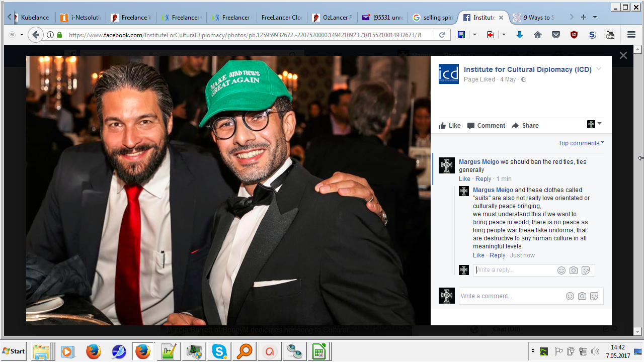Click the YouTube toolbar icon

(x=610, y=35)
